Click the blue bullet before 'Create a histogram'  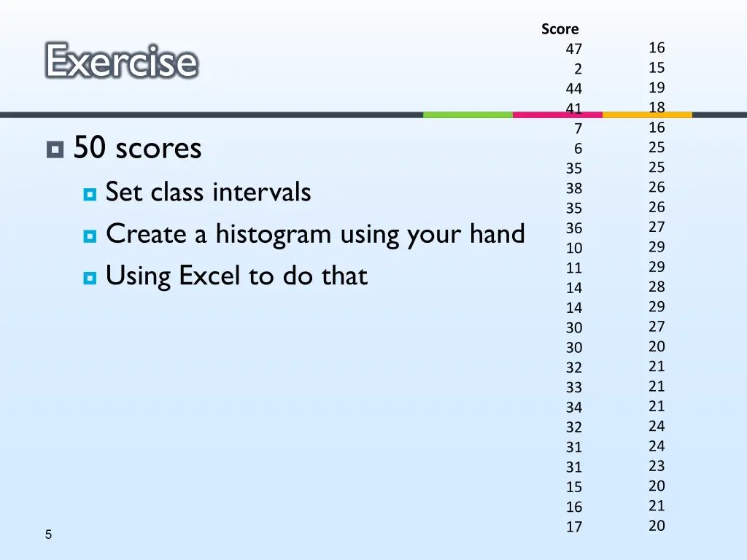[x=90, y=236]
